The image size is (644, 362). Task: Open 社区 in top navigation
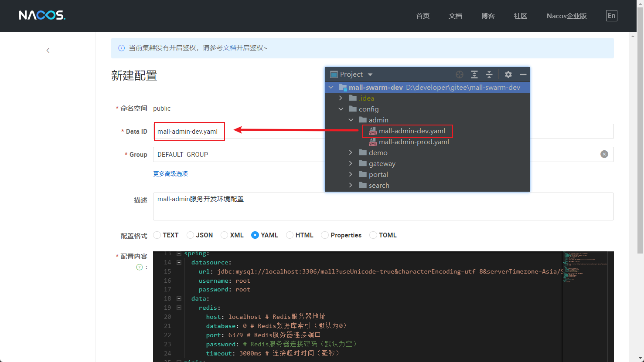tap(521, 16)
